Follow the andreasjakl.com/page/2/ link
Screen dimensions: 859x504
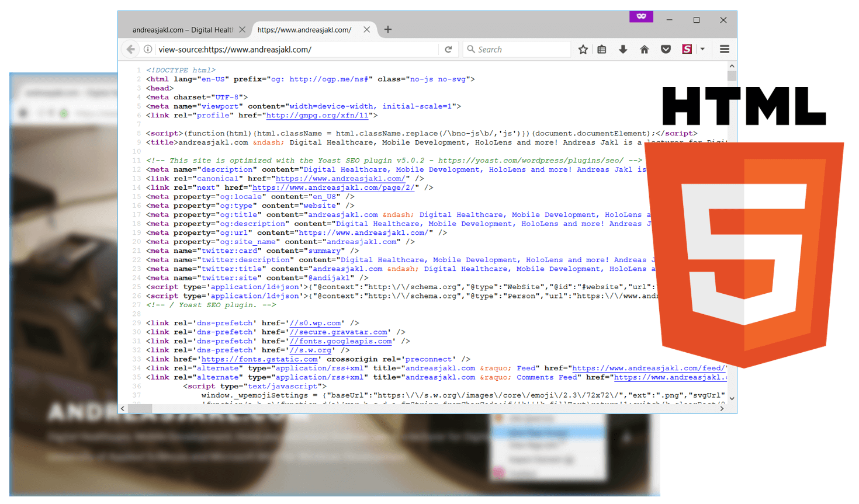coord(333,187)
